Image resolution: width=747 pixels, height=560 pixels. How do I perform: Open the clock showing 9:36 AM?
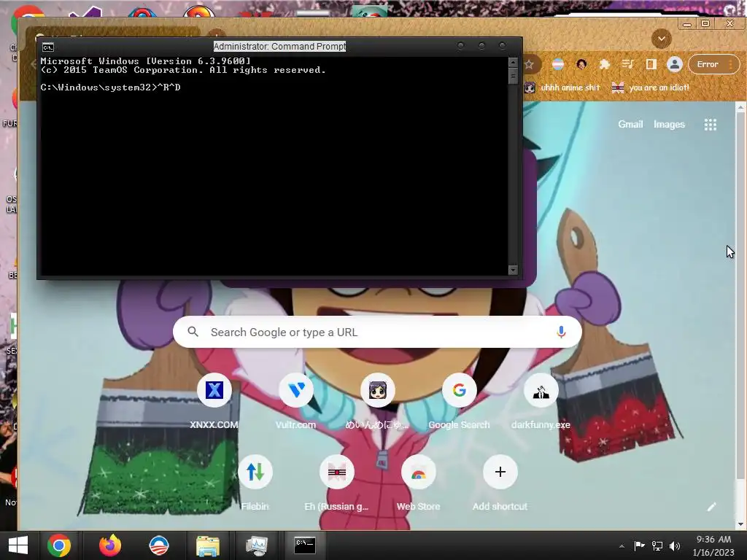[713, 545]
